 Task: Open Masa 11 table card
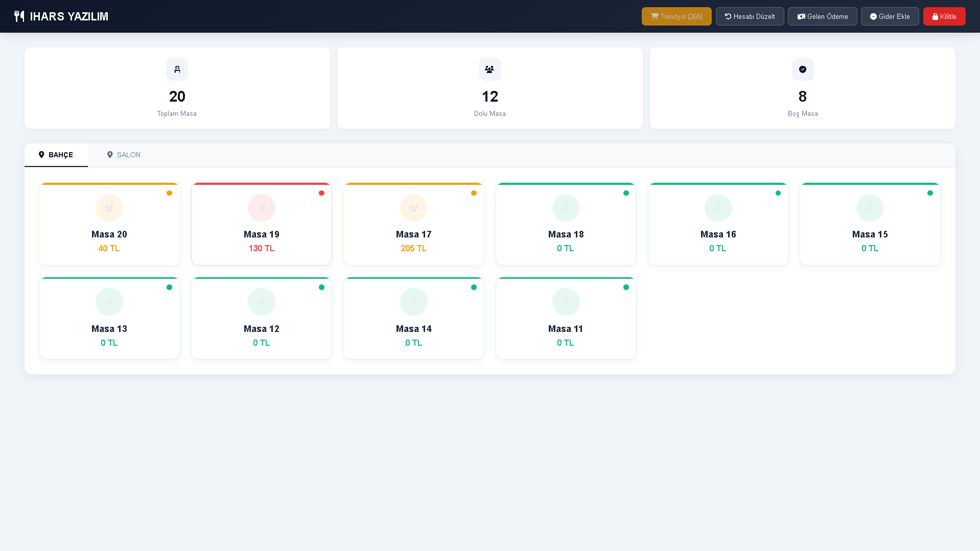point(566,319)
